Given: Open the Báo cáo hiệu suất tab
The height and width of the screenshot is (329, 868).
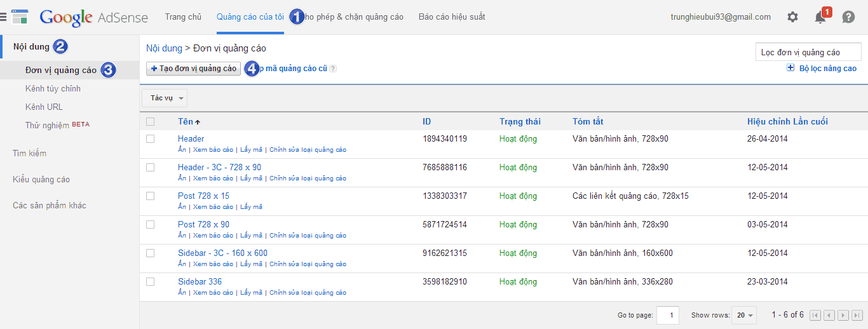Looking at the screenshot, I should point(452,17).
